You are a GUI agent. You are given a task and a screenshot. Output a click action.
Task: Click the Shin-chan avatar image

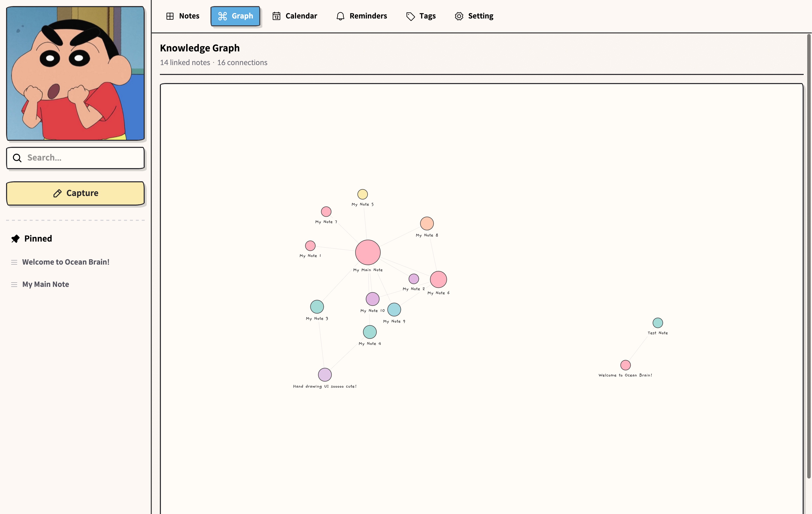76,73
